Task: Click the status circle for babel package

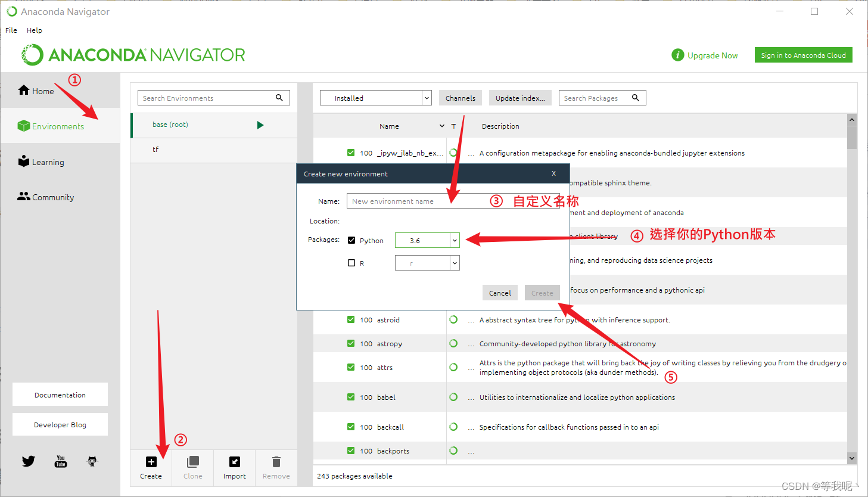Action: (453, 397)
